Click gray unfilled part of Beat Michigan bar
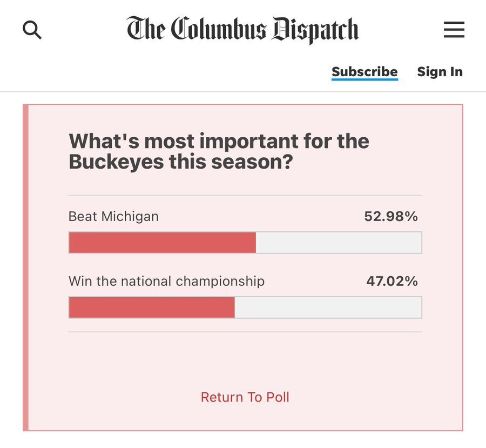Screen dimensions: 486x448 (x=339, y=243)
